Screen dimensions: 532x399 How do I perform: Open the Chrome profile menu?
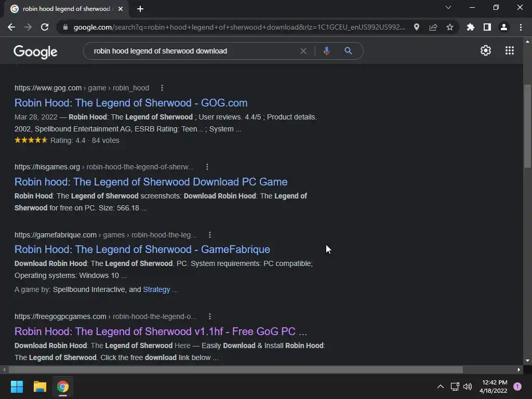[x=504, y=27]
